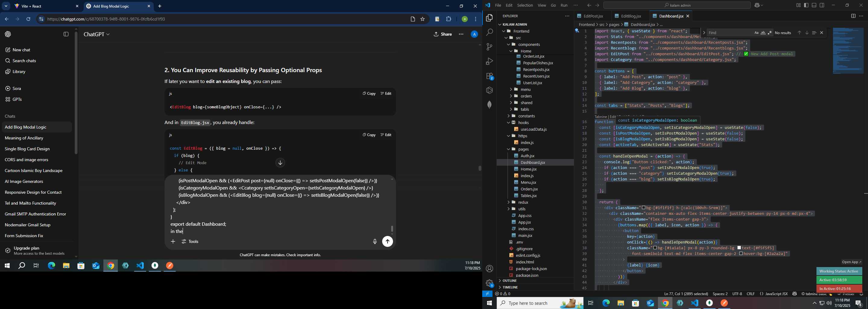
Task: Open the VS Code Explorer view
Action: (489, 18)
